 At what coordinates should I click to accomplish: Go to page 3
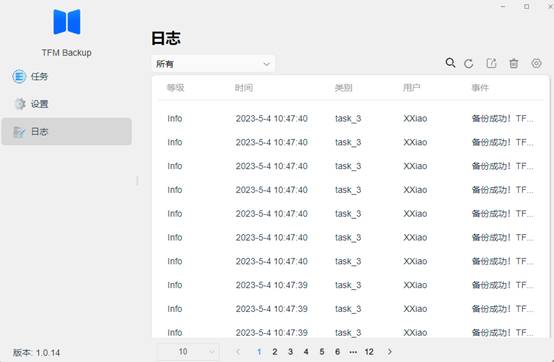click(290, 352)
